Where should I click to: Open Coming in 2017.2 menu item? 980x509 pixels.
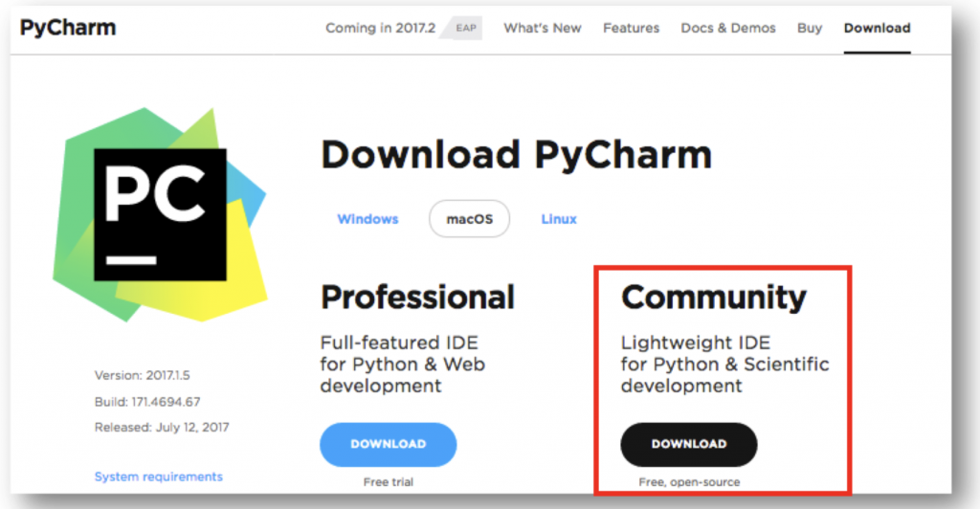(380, 28)
